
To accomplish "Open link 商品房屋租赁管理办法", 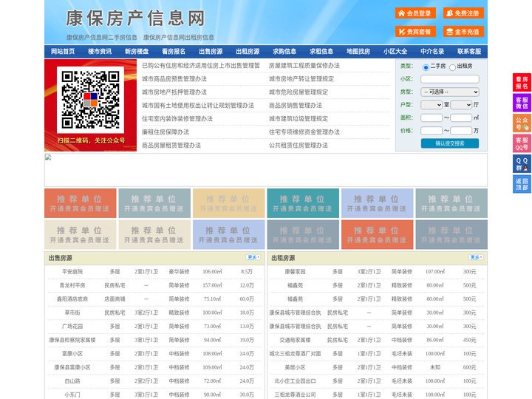I will (171, 146).
